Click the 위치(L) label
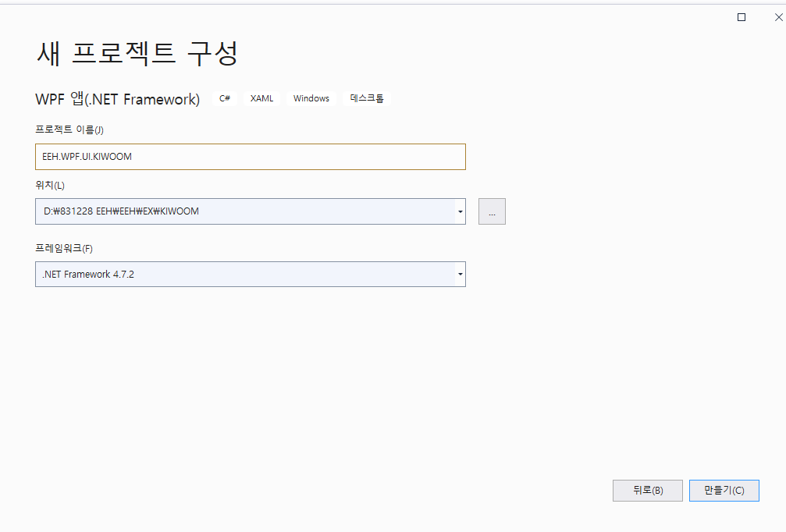The width and height of the screenshot is (786, 532). pos(50,186)
